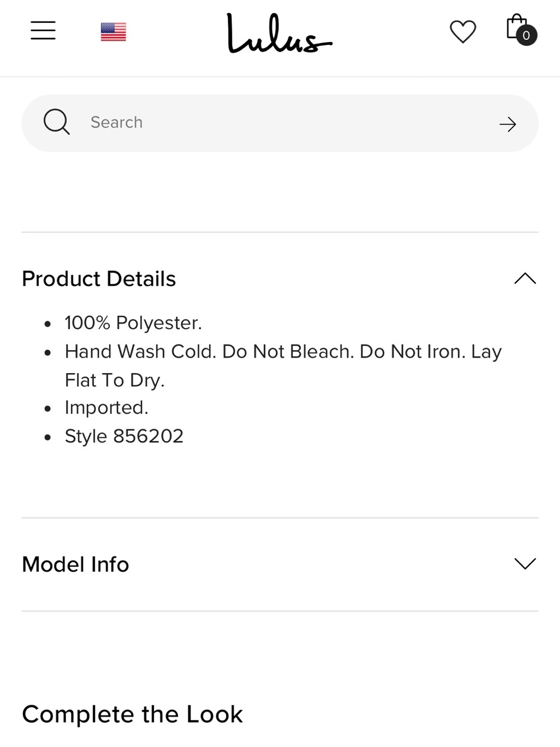Click the magnifying glass search icon
Image resolution: width=560 pixels, height=747 pixels.
57,122
